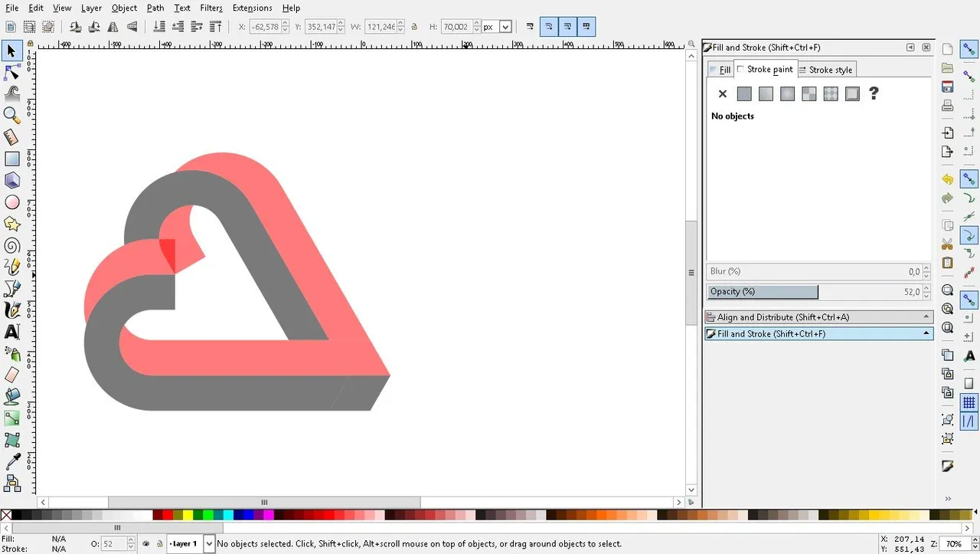980x554 pixels.
Task: Open the units px dropdown
Action: click(x=505, y=27)
